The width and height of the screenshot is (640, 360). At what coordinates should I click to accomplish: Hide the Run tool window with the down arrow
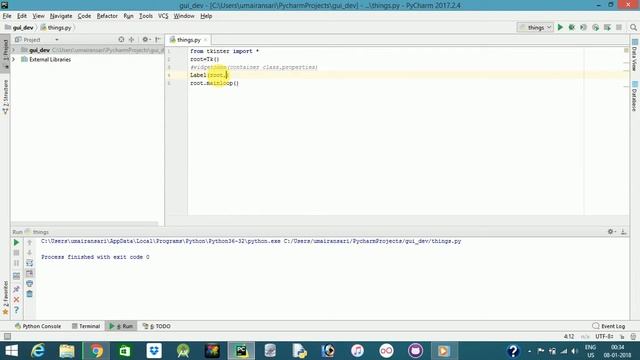click(x=623, y=231)
